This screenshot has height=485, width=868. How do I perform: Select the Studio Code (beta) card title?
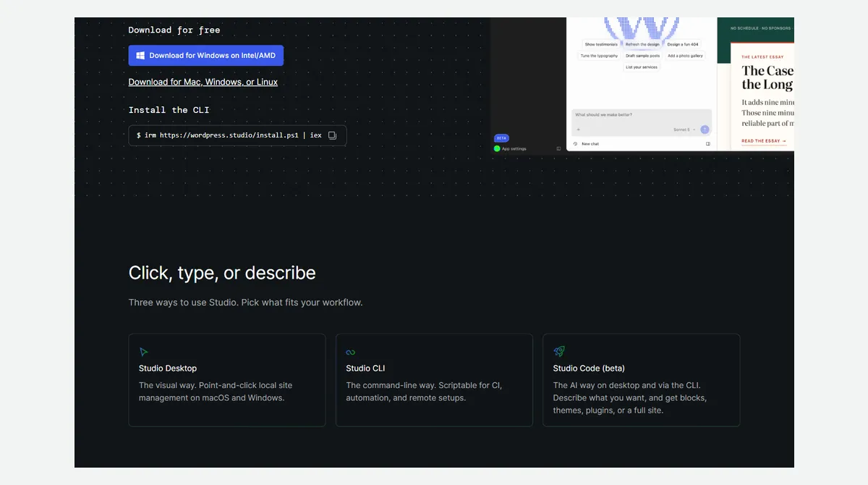pyautogui.click(x=589, y=368)
